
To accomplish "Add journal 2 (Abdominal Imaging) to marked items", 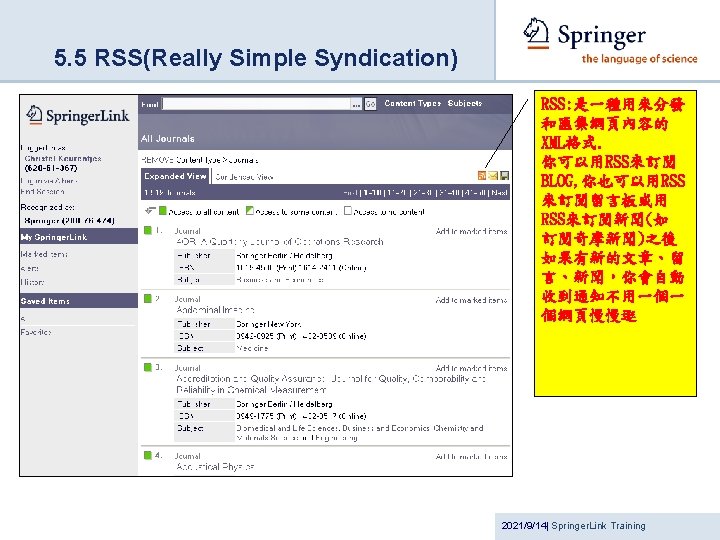I will (x=471, y=300).
